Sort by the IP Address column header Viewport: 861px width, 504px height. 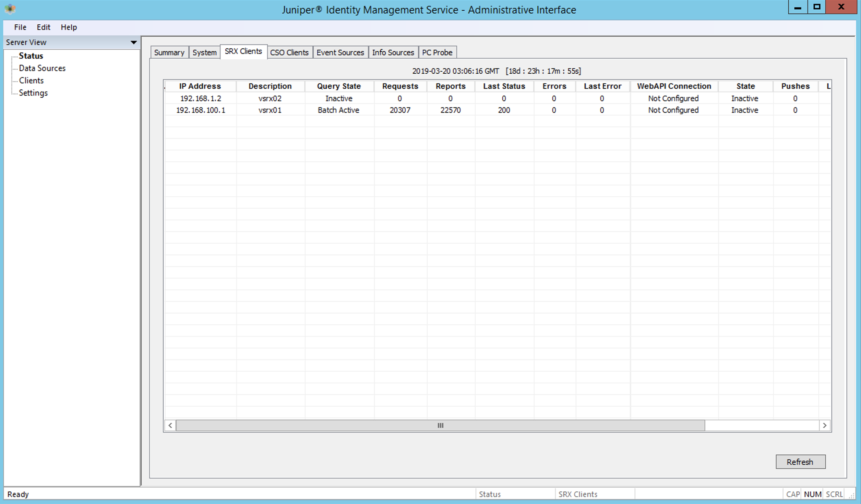(x=200, y=86)
